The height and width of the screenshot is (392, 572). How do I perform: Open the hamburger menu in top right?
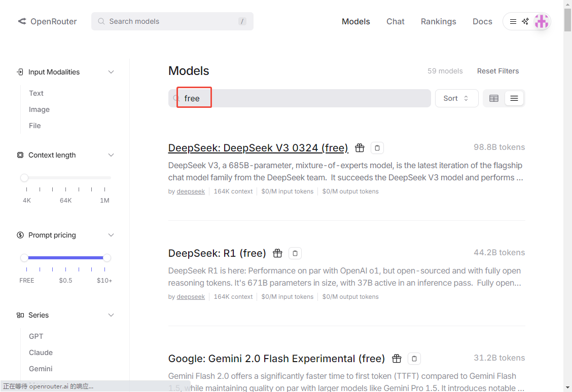point(513,21)
